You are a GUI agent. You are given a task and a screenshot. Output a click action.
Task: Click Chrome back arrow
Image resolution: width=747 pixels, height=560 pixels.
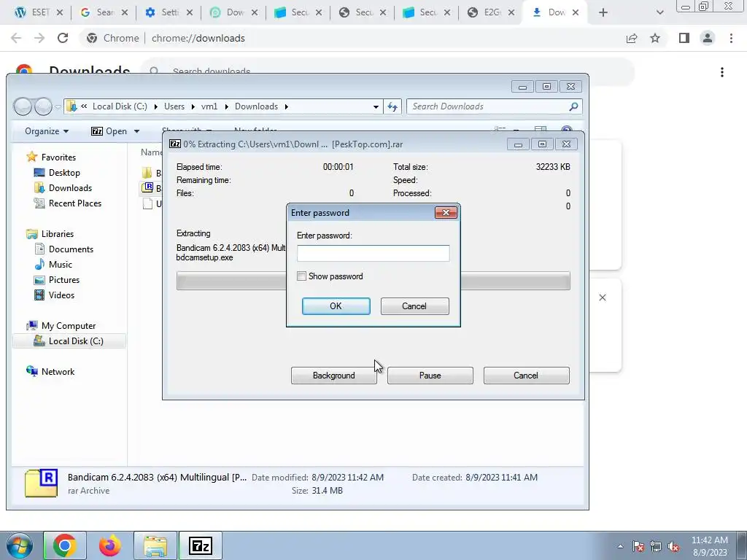(x=16, y=38)
